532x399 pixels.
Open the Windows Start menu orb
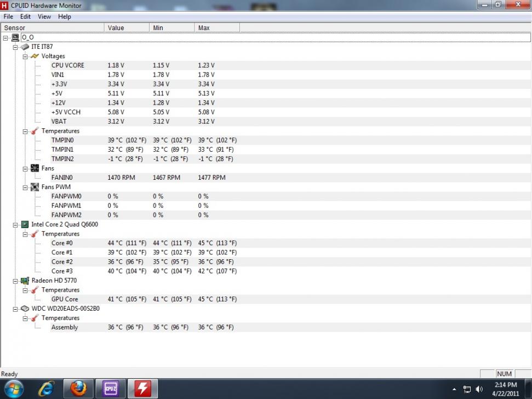coord(14,389)
